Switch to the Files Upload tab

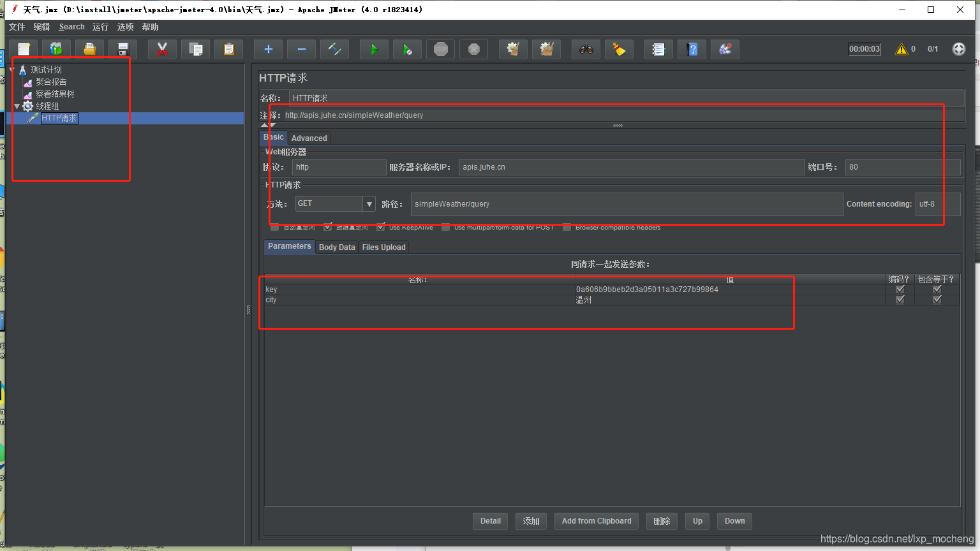coord(383,247)
